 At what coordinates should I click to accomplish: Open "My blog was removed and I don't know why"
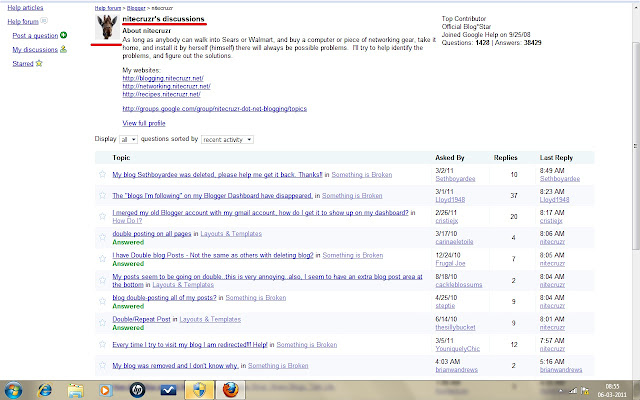[176, 366]
